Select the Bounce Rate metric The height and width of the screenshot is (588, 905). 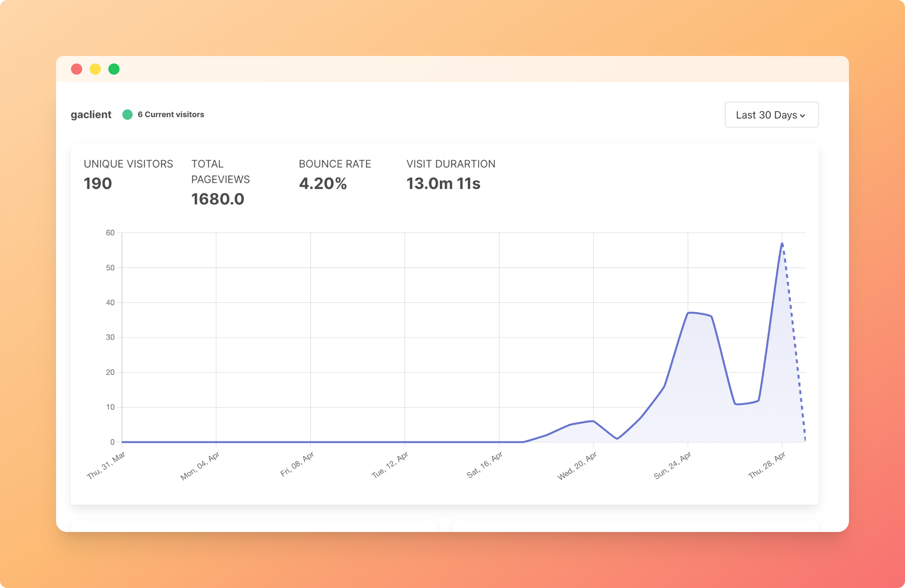click(334, 164)
